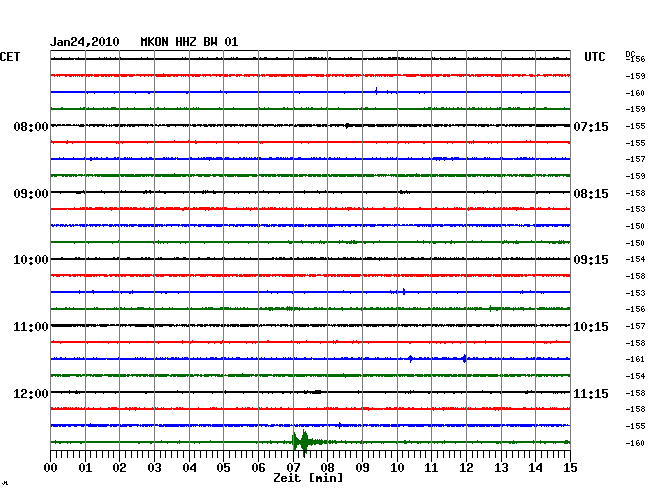Click the 00 minute axis tick label
This screenshot has height=494, width=650.
pyautogui.click(x=51, y=467)
